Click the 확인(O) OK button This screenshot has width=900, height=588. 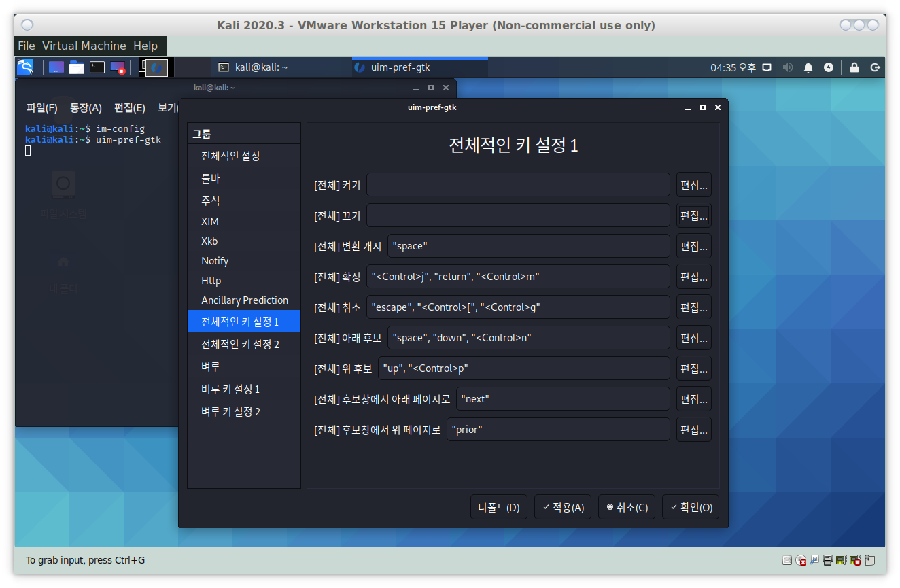691,507
